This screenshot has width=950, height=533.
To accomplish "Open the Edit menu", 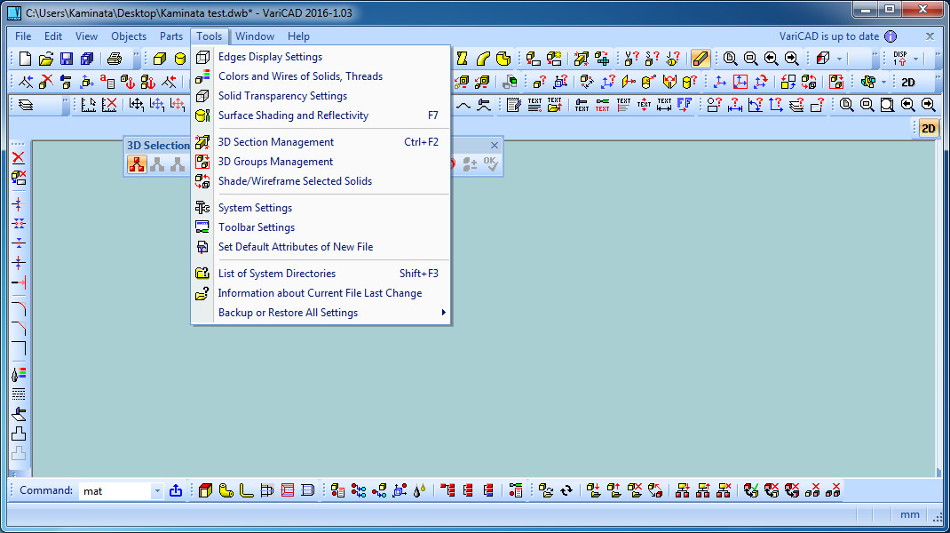I will [53, 36].
